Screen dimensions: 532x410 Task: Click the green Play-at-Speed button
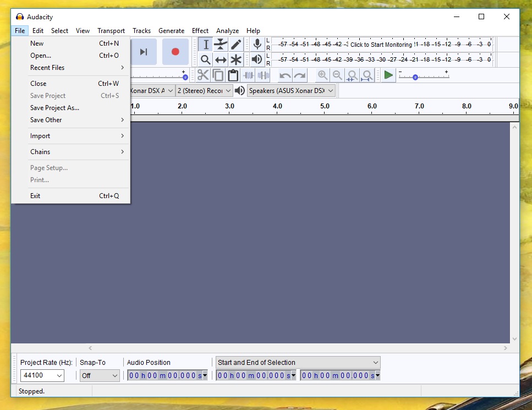point(388,75)
